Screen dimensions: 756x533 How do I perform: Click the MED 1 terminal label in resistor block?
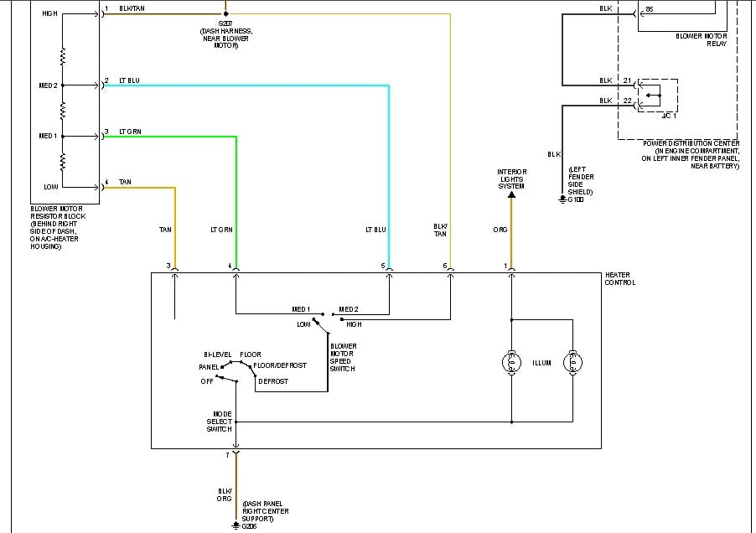pyautogui.click(x=48, y=136)
